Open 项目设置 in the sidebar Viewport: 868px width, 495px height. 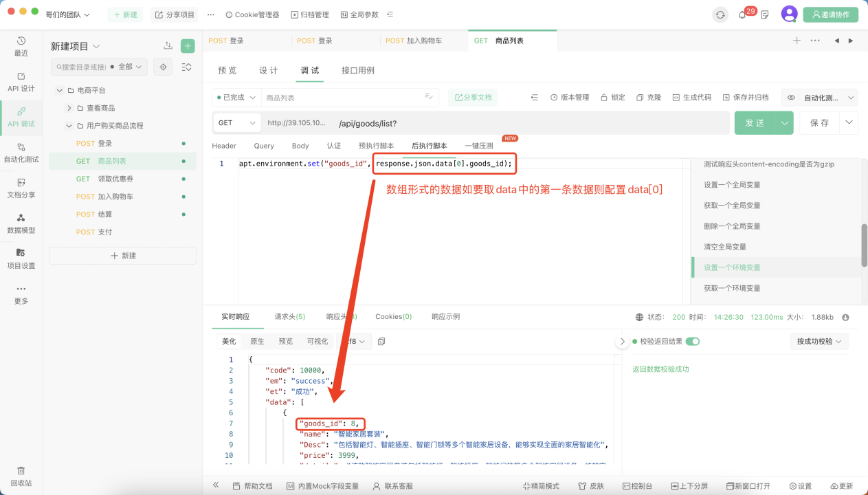coord(21,259)
